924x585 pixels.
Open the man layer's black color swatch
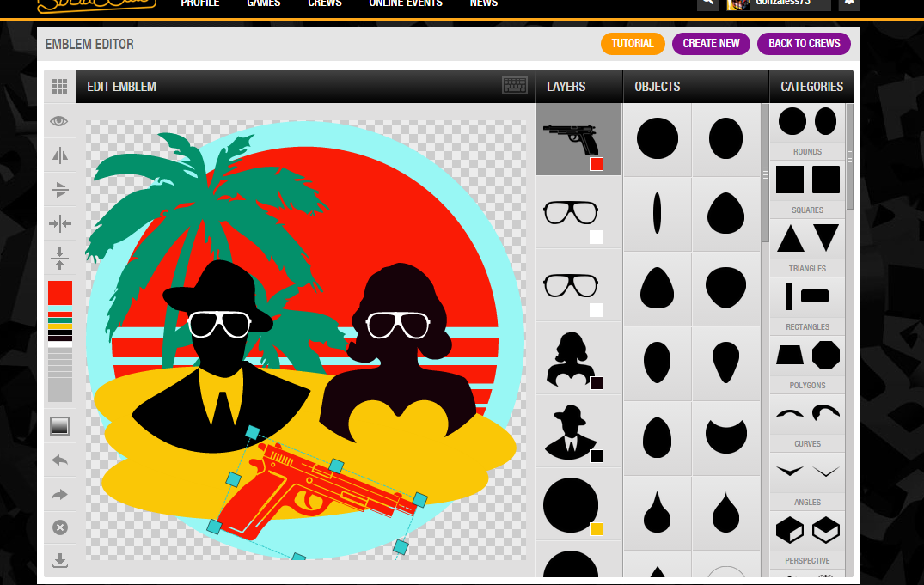[597, 456]
